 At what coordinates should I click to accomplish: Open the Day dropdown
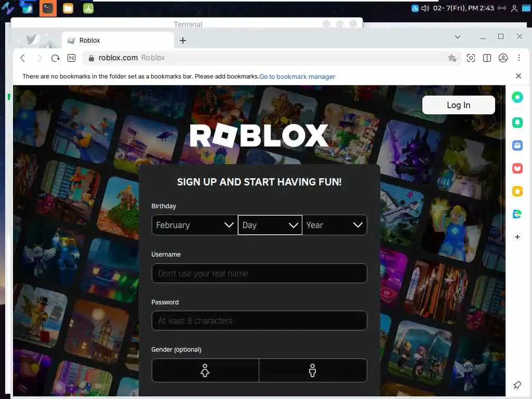click(x=270, y=225)
